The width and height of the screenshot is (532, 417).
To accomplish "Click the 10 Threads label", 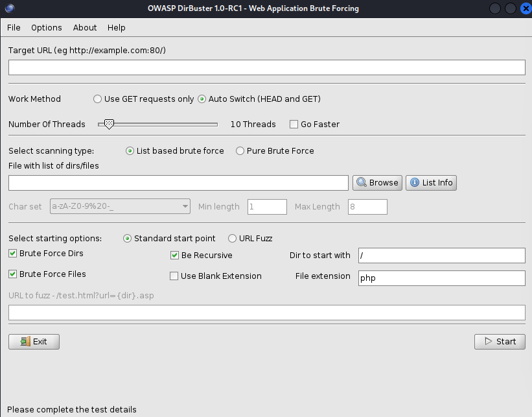I will click(x=253, y=125).
